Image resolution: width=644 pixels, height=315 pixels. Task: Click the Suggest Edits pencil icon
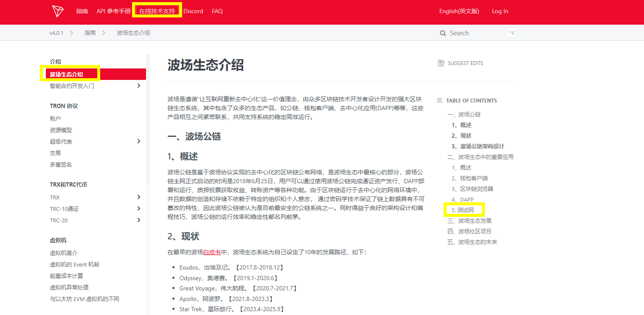pos(441,63)
